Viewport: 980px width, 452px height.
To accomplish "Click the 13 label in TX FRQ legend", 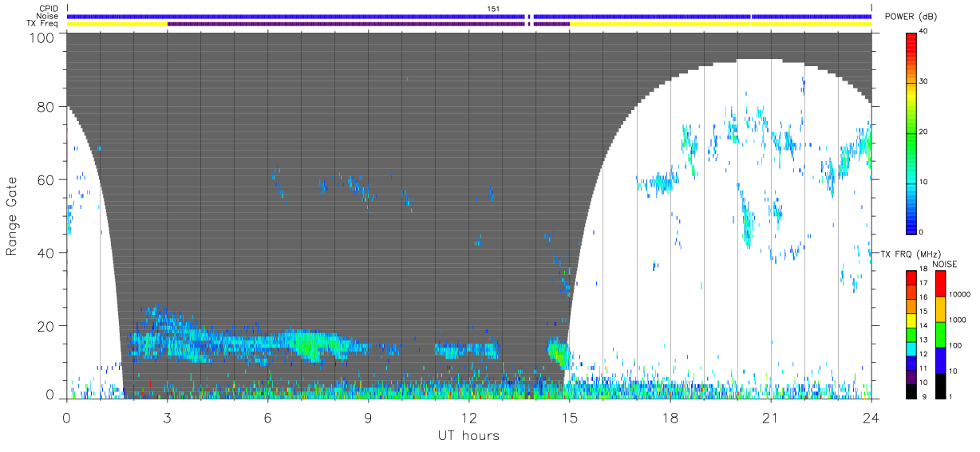I will pyautogui.click(x=923, y=340).
